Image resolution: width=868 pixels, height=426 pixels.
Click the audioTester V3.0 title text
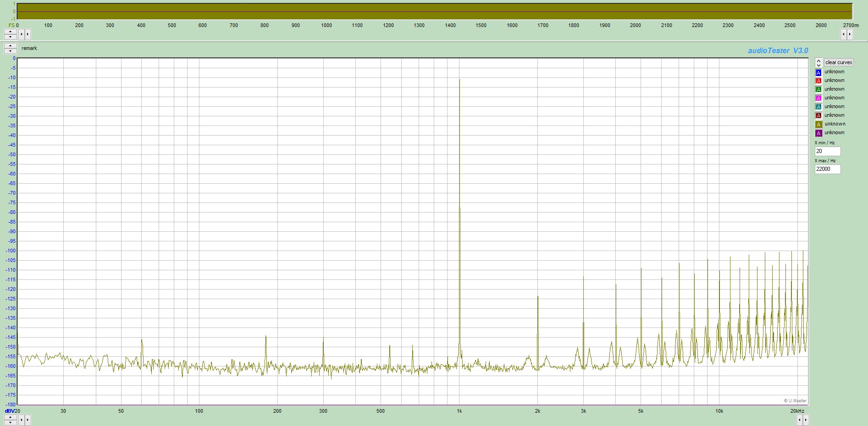(778, 51)
